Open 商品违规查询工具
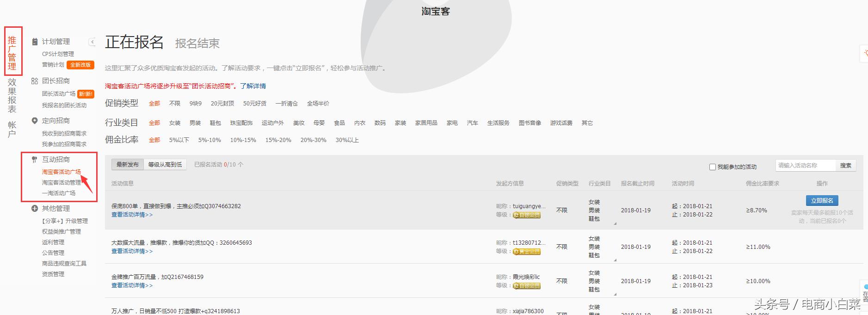 pos(64,264)
